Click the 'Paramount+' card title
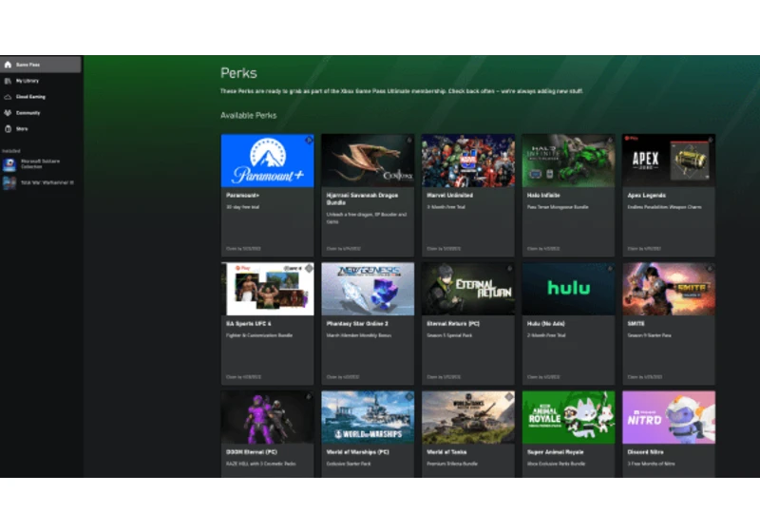The width and height of the screenshot is (760, 532). point(243,196)
